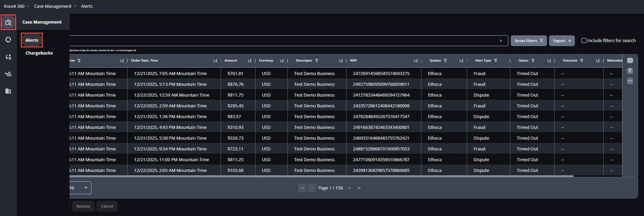
Task: Open the column chooser icon
Action: [x=630, y=61]
